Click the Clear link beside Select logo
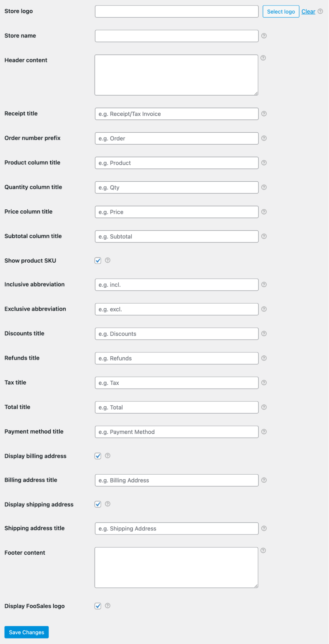This screenshot has width=329, height=644. (308, 11)
